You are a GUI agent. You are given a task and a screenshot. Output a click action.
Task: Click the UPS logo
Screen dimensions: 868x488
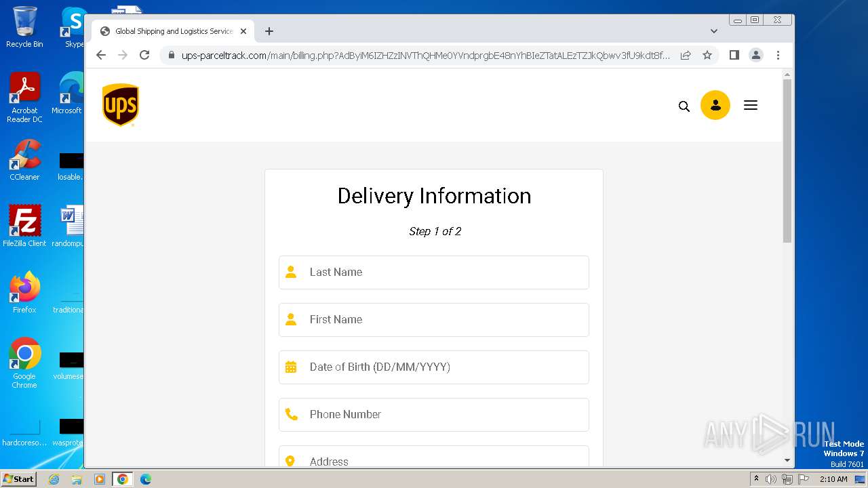coord(121,105)
